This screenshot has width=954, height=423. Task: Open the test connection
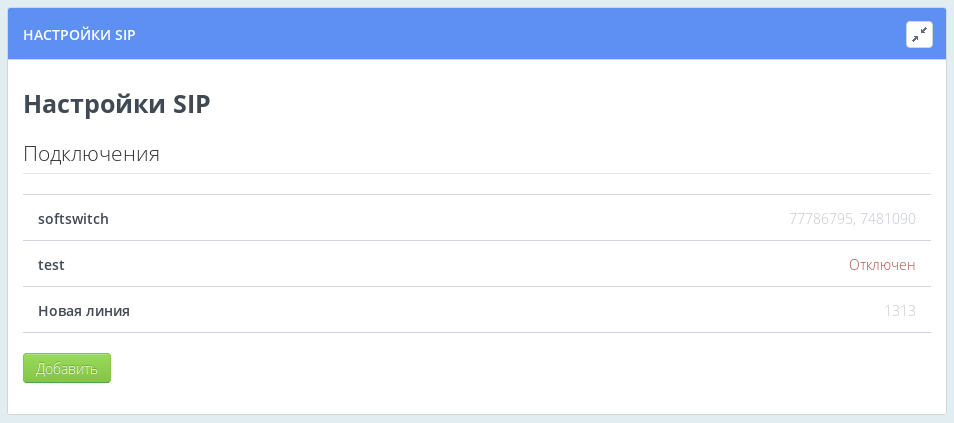coord(51,264)
